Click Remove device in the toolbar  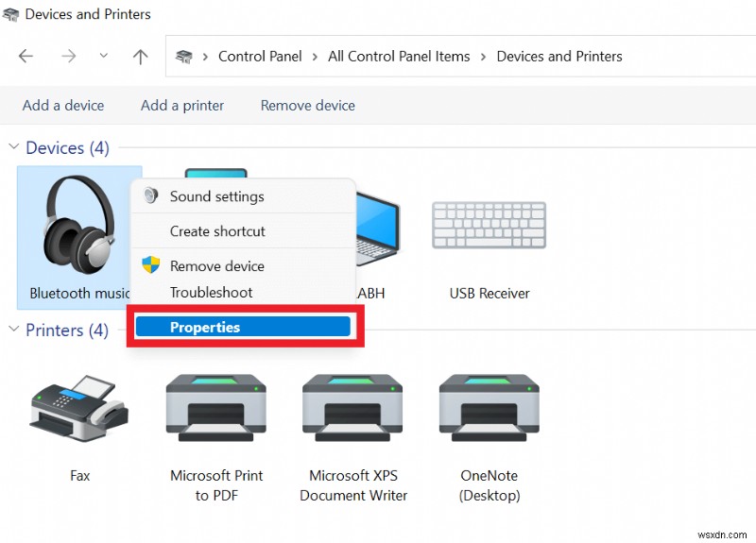308,105
